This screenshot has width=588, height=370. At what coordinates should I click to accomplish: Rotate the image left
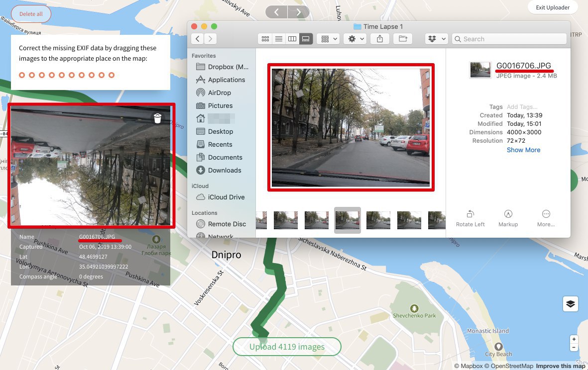coord(470,219)
